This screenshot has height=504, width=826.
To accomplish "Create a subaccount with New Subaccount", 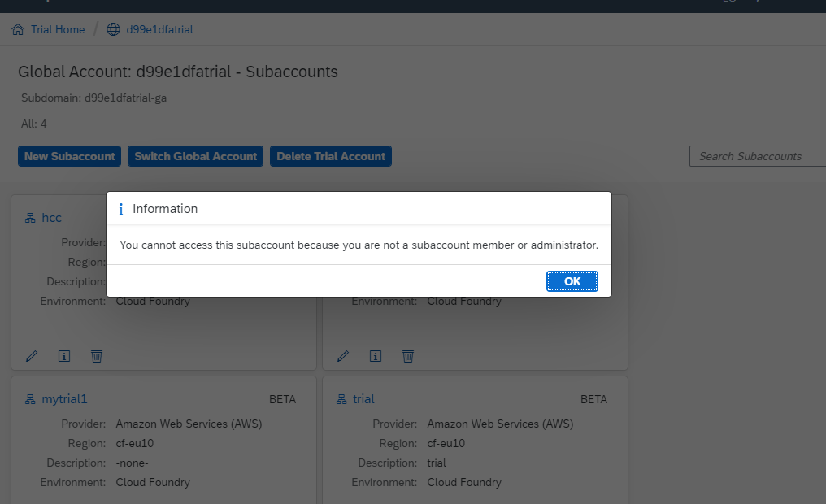I will [x=69, y=156].
